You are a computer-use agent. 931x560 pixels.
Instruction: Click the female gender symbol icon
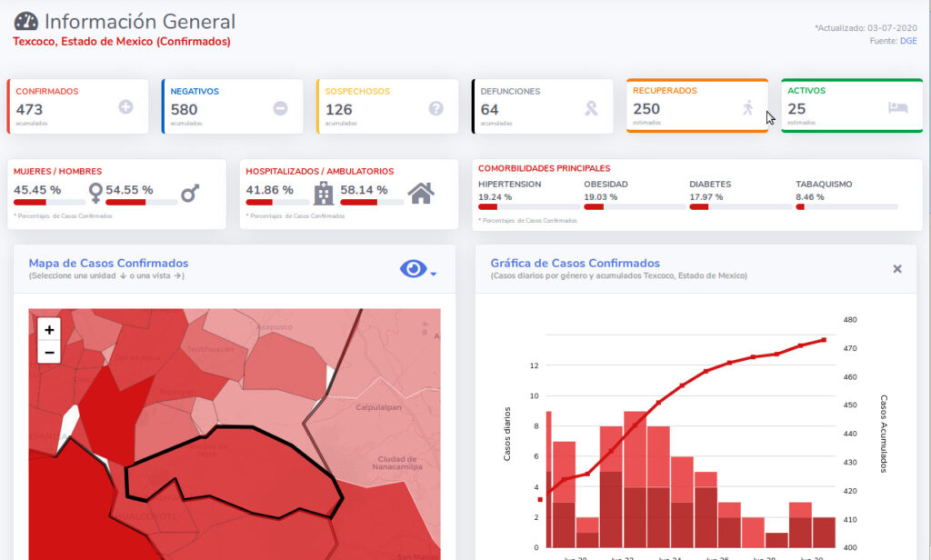pos(95,193)
